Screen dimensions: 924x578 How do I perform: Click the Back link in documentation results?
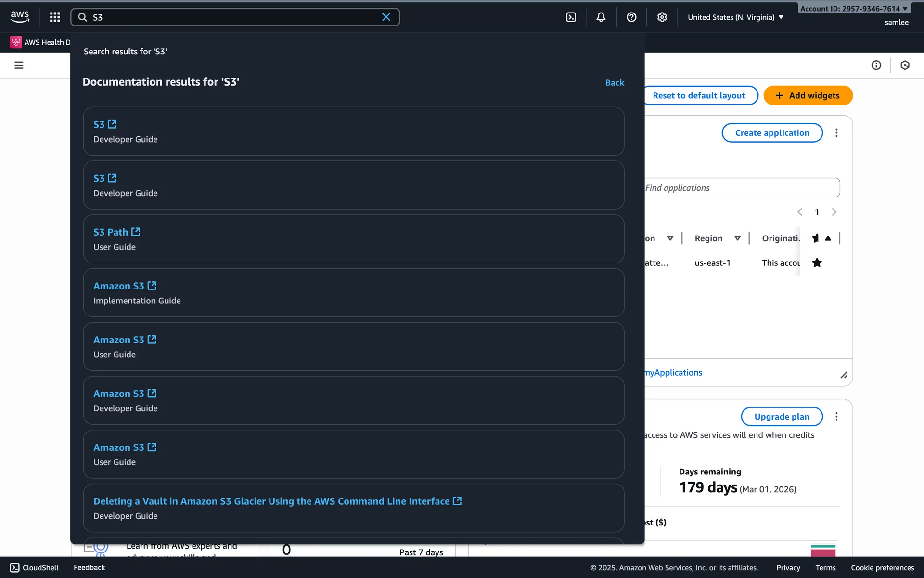pyautogui.click(x=615, y=83)
